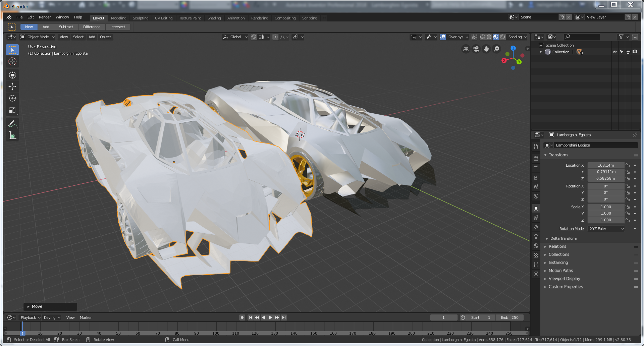The width and height of the screenshot is (644, 346).
Task: Expand the Move operator panel
Action: pyautogui.click(x=50, y=306)
